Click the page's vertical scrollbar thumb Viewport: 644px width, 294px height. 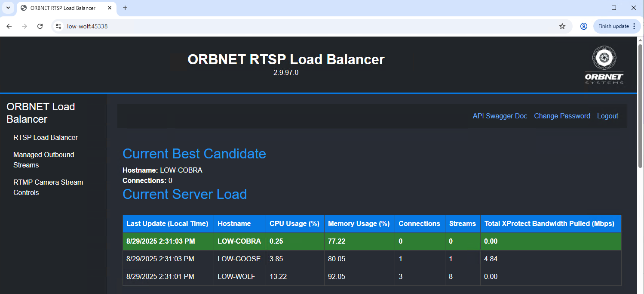640,105
